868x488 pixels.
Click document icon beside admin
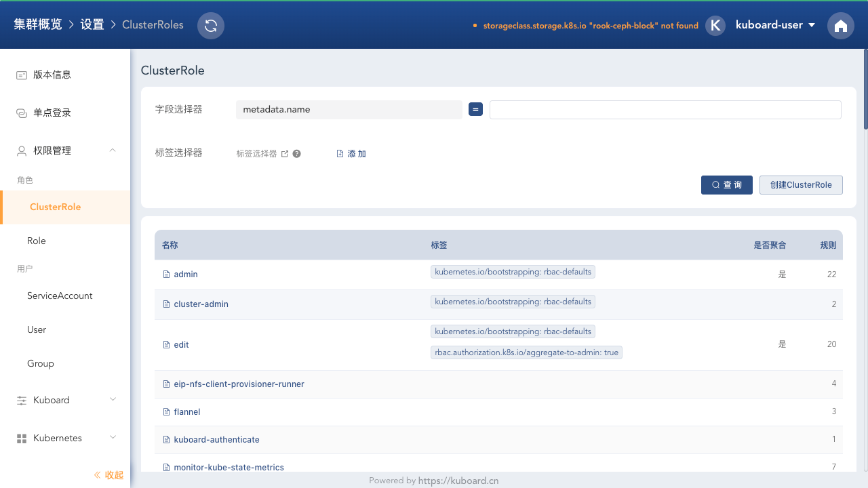pyautogui.click(x=166, y=274)
